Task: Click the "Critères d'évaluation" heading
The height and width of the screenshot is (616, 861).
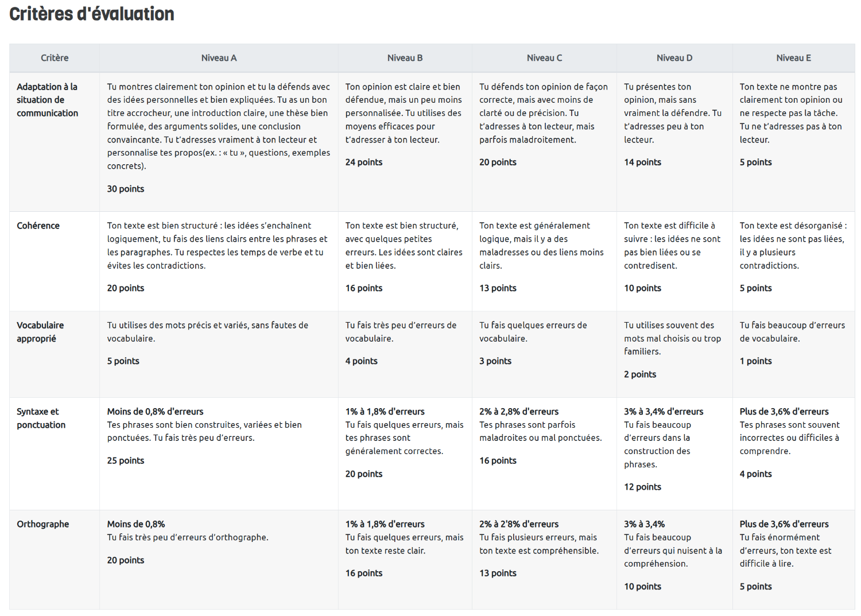Action: click(x=92, y=14)
